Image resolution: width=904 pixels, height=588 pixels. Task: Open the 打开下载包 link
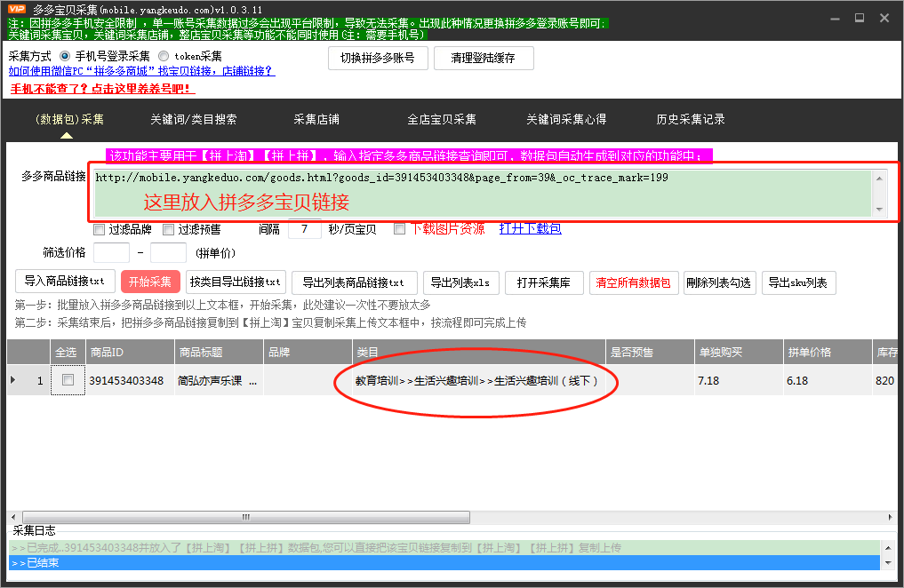[x=530, y=228]
